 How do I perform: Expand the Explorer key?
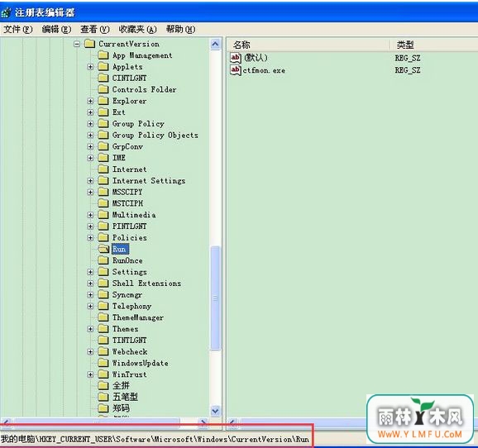(90, 101)
